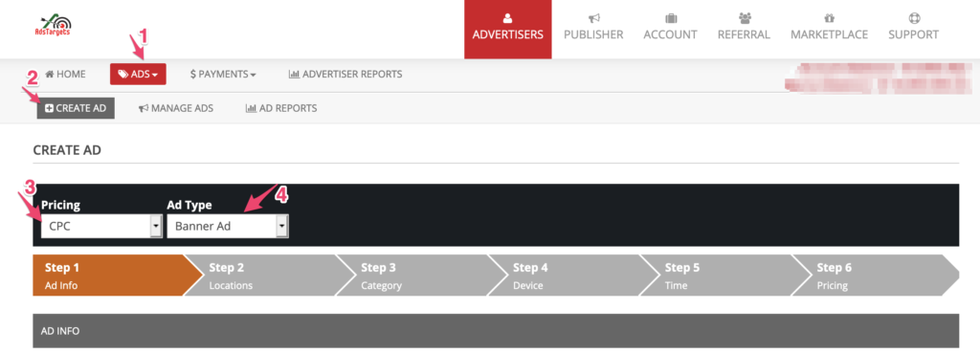980x354 pixels.
Task: Click the Account briefcase icon
Action: (671, 18)
